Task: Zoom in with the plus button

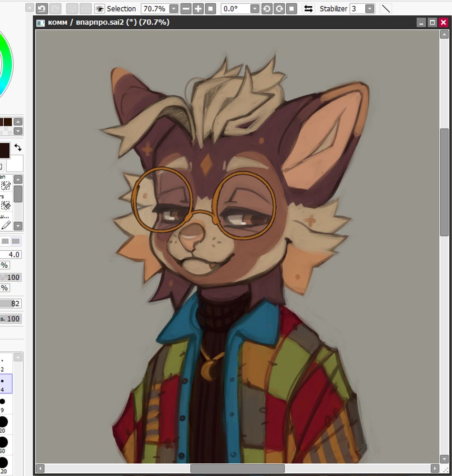Action: coord(198,9)
